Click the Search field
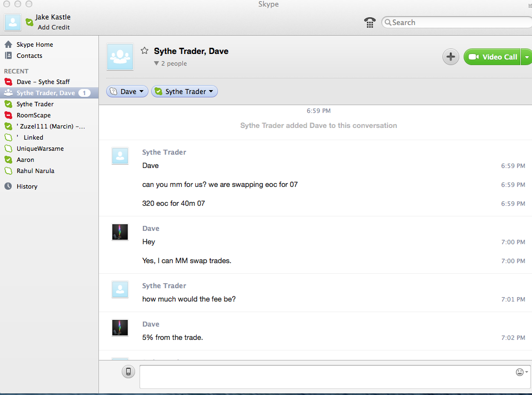The width and height of the screenshot is (532, 395). 457,22
